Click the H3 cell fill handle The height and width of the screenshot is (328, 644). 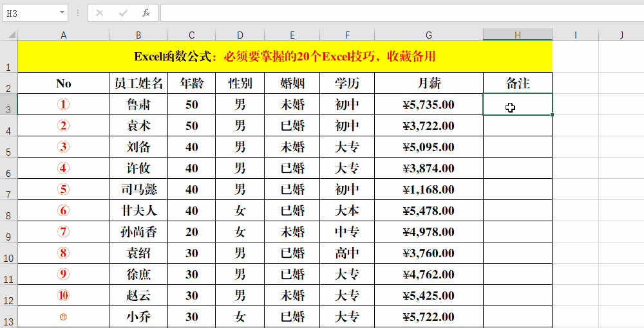[x=552, y=114]
